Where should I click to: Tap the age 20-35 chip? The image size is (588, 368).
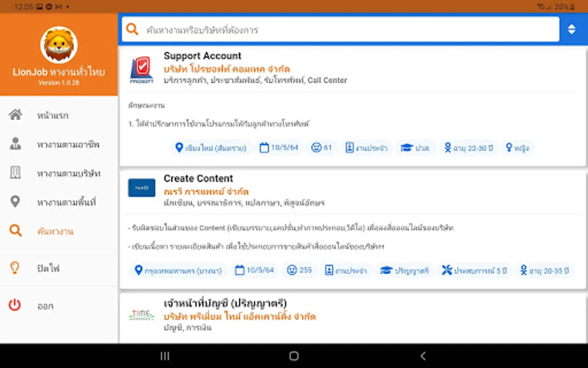pos(545,270)
